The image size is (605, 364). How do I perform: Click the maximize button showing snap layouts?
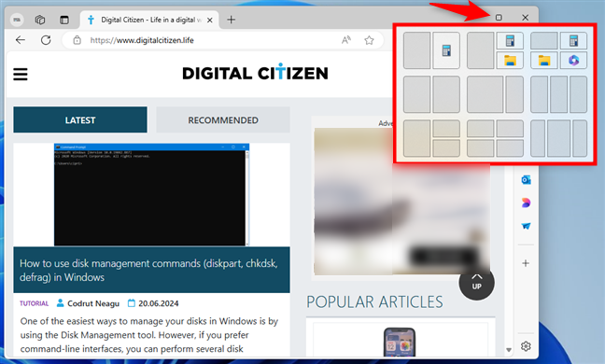click(499, 18)
